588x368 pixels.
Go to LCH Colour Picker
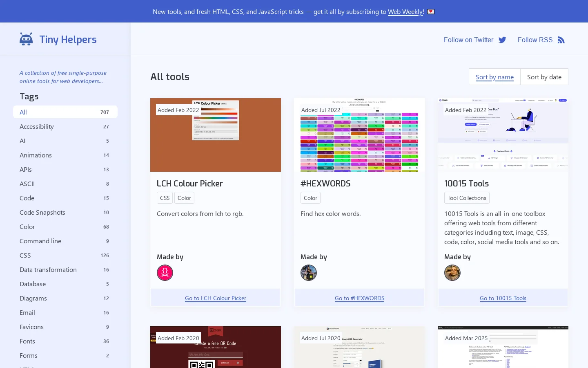click(x=216, y=298)
